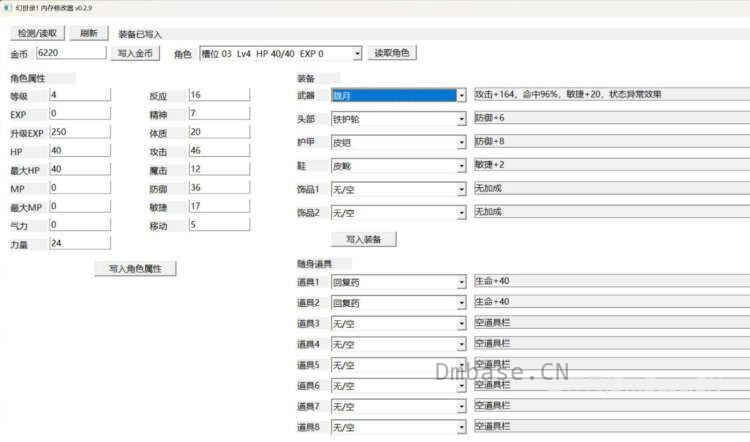Click the 读取角色 button
This screenshot has height=442, width=750.
tap(392, 53)
